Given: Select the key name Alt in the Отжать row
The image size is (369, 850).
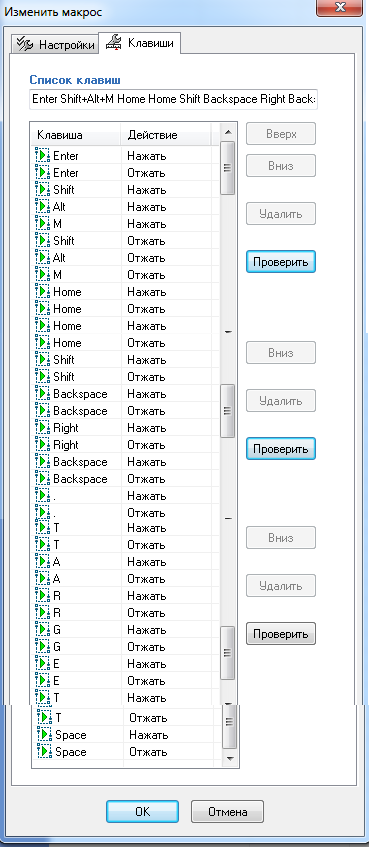Looking at the screenshot, I should pyautogui.click(x=59, y=257).
